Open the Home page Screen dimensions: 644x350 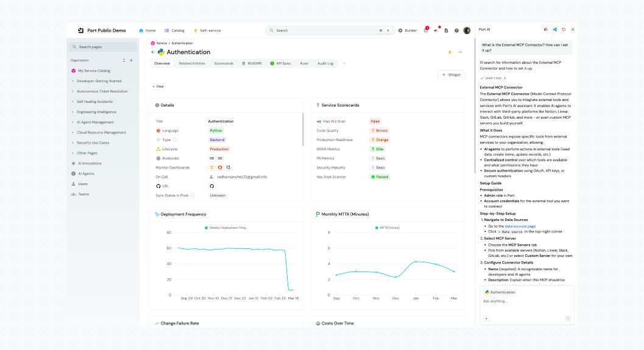[x=147, y=30]
